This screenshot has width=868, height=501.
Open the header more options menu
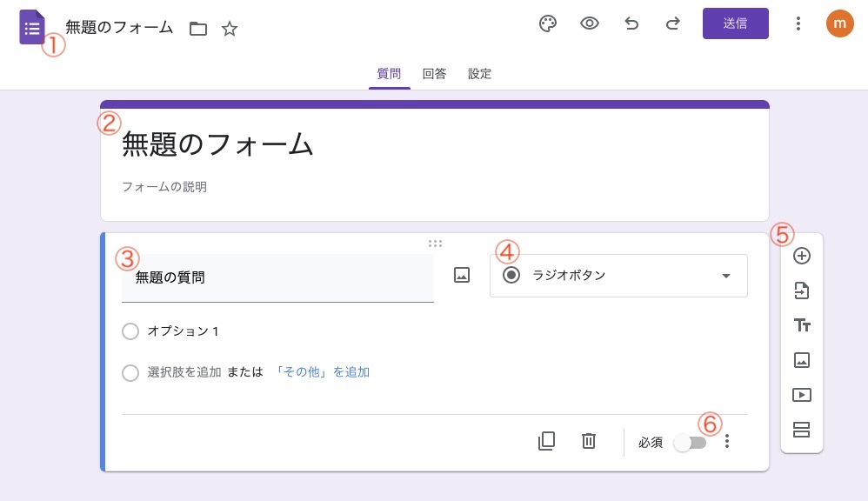click(798, 23)
